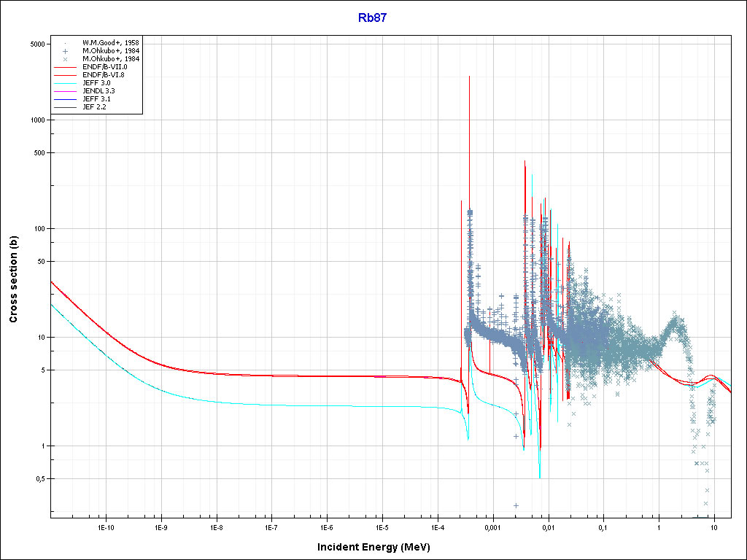
Task: Click the W.M.Good+, 1958 legend label
Action: click(110, 43)
